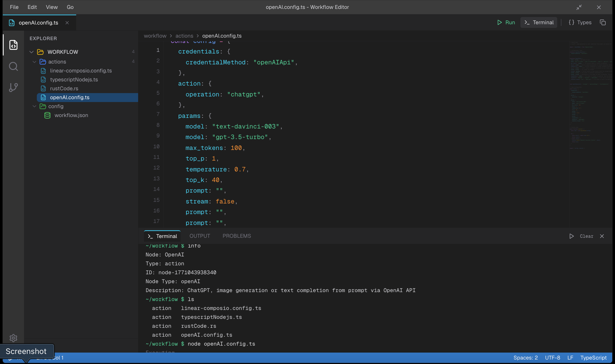The image size is (615, 364).
Task: Click Spaces: 2 in status bar
Action: point(525,358)
